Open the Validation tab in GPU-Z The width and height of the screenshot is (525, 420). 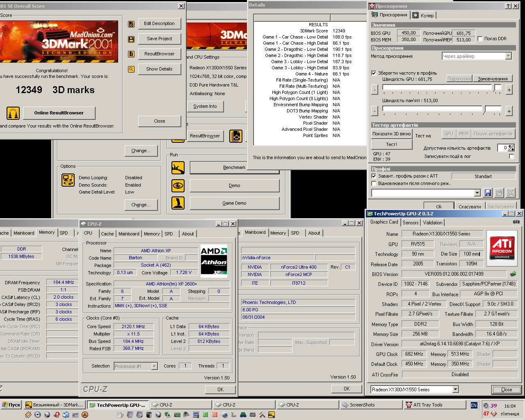(433, 223)
